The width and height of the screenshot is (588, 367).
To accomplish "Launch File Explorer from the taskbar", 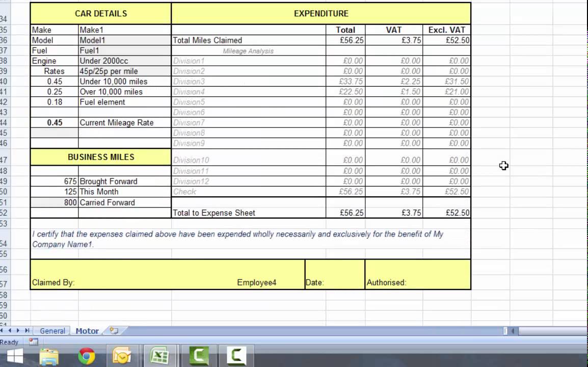I will [49, 356].
